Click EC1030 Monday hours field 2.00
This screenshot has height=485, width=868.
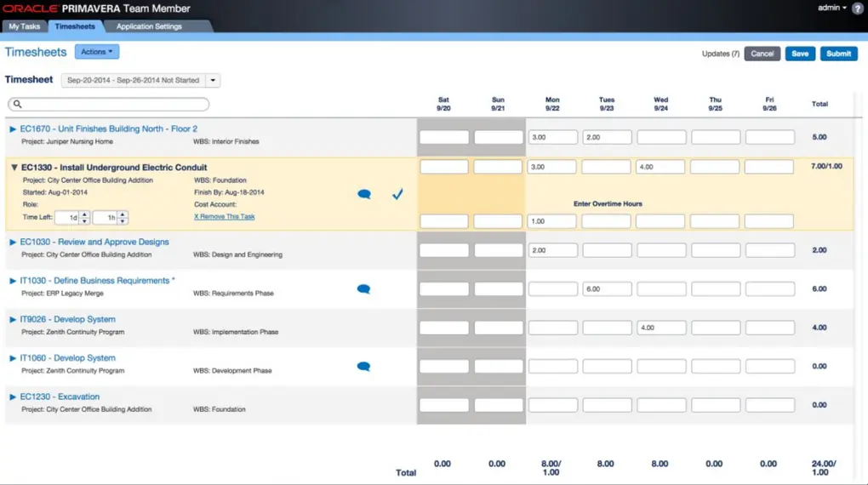pyautogui.click(x=552, y=250)
